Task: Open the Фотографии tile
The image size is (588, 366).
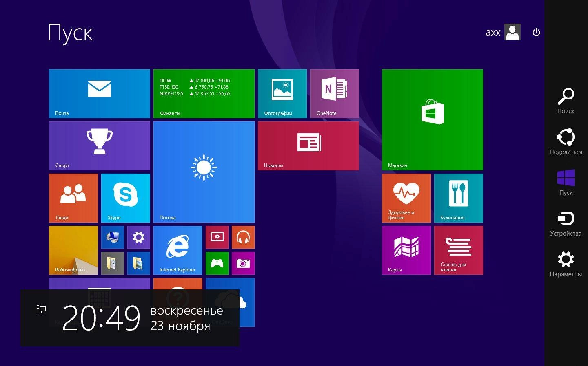Action: pos(282,94)
